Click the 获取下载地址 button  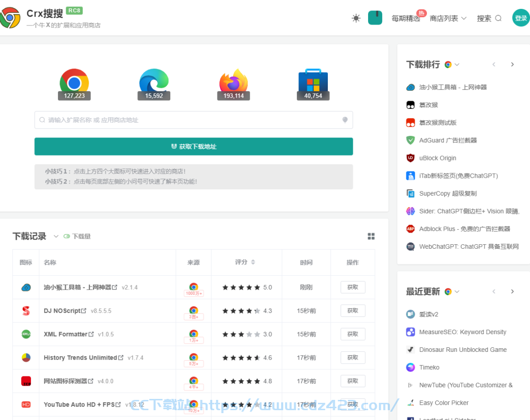194,146
